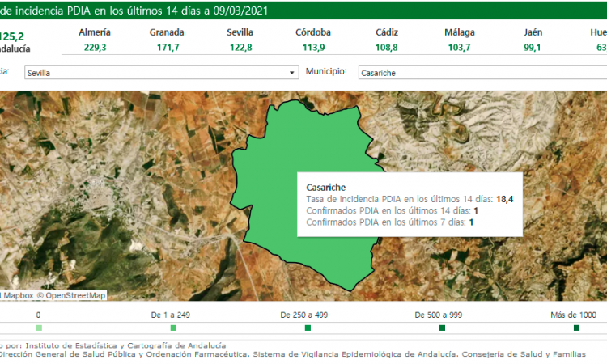Select the 'De 250 a 499' legend square
The image size is (607, 364).
[x=308, y=328]
